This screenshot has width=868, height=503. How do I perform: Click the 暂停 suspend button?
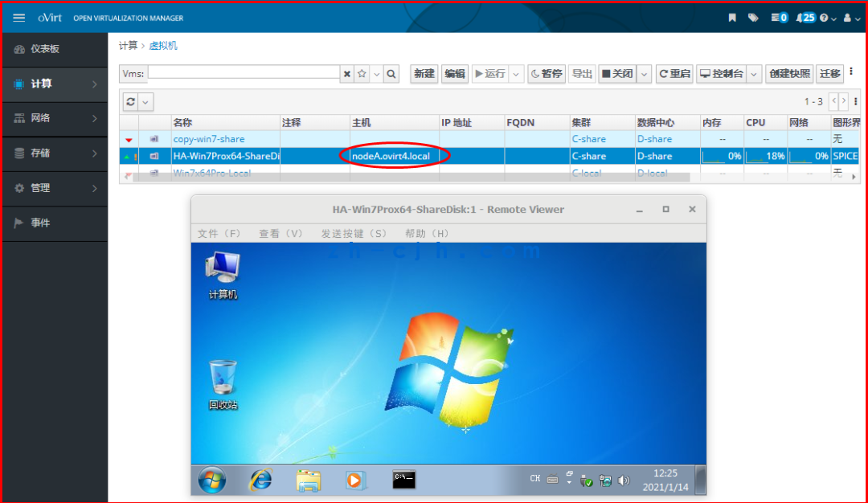click(x=547, y=74)
